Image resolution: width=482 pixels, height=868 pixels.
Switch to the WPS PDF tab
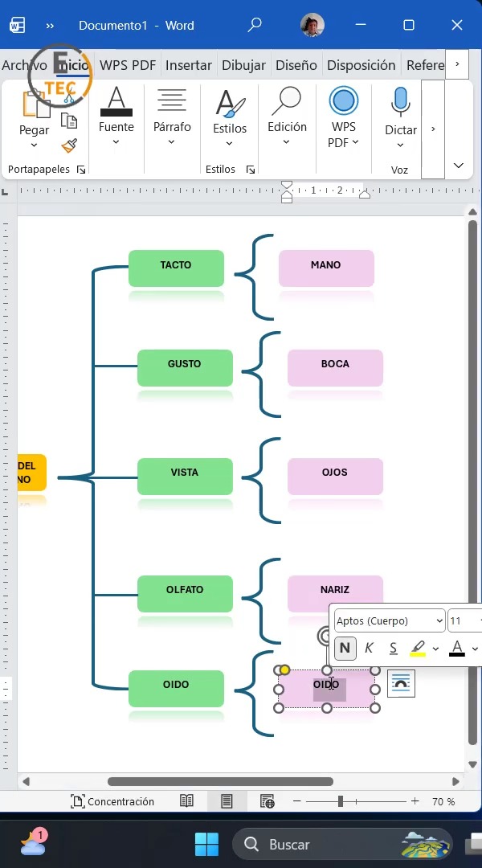(x=128, y=65)
